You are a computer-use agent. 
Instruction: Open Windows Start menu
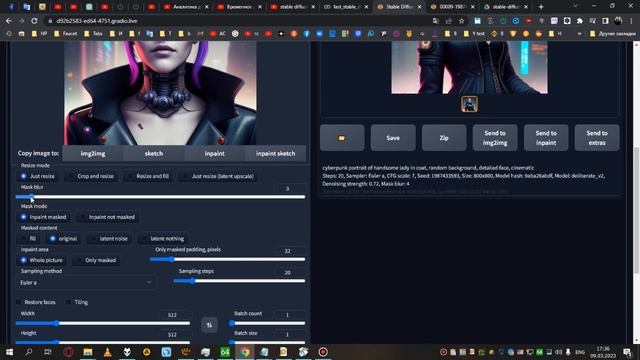[9, 352]
